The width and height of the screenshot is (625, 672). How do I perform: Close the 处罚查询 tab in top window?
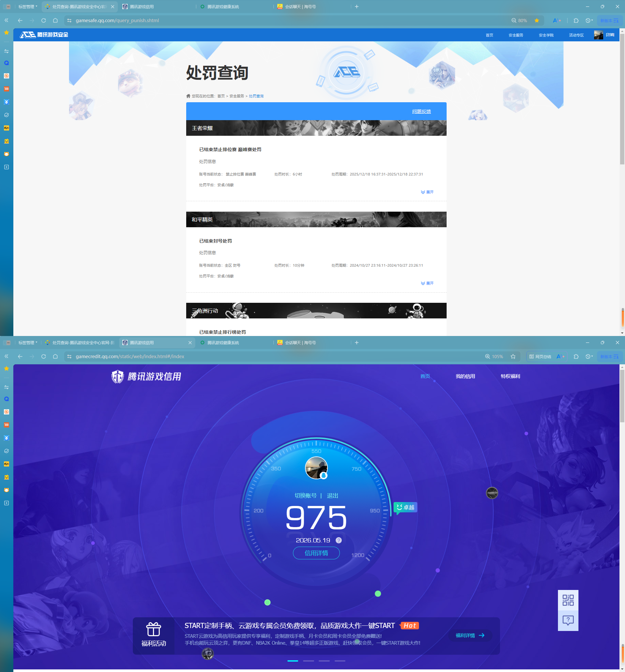pos(113,7)
